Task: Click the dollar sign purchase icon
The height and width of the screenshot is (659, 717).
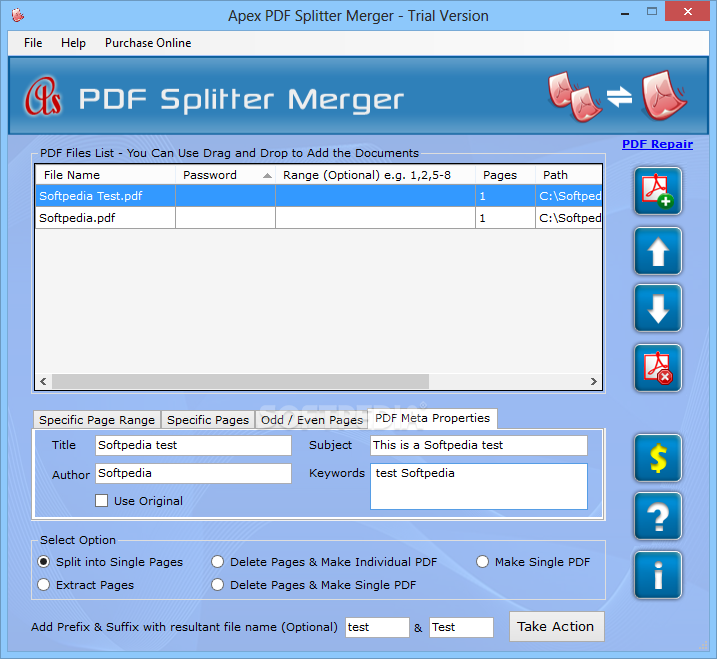Action: (658, 458)
